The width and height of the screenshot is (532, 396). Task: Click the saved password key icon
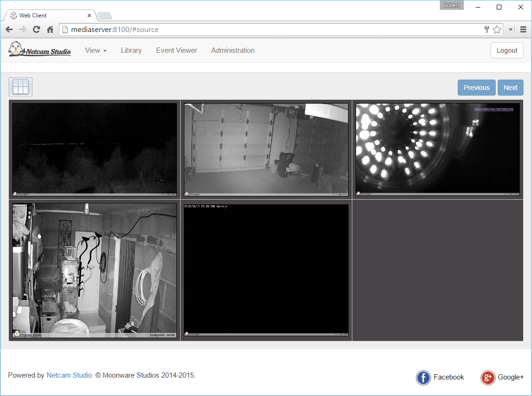pyautogui.click(x=486, y=30)
